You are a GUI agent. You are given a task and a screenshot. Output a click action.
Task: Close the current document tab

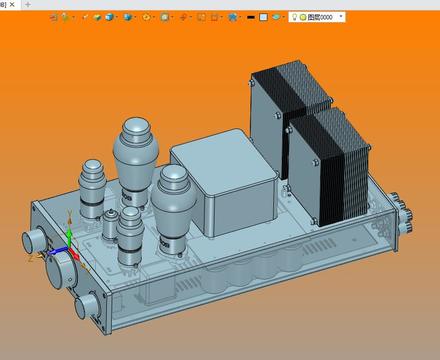click(12, 4)
